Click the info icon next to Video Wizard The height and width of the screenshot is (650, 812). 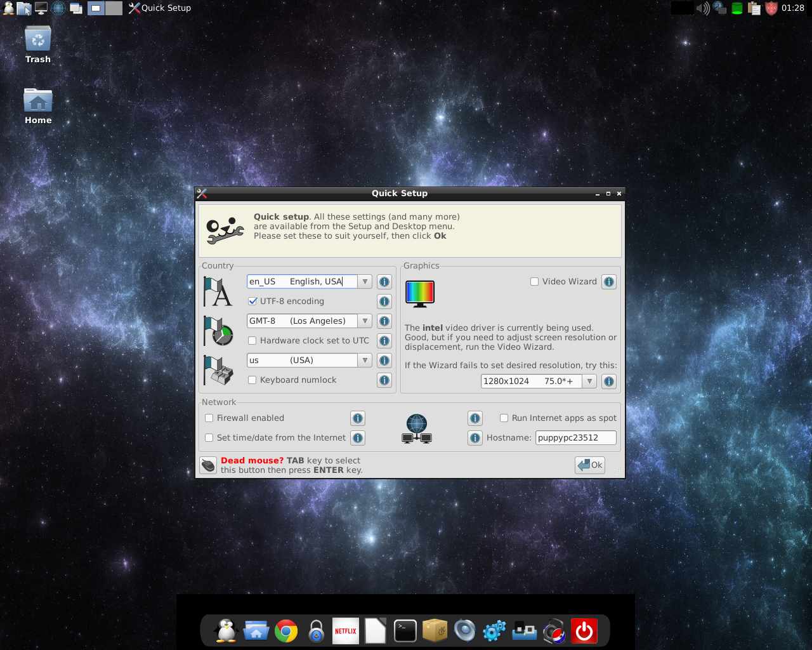click(609, 282)
